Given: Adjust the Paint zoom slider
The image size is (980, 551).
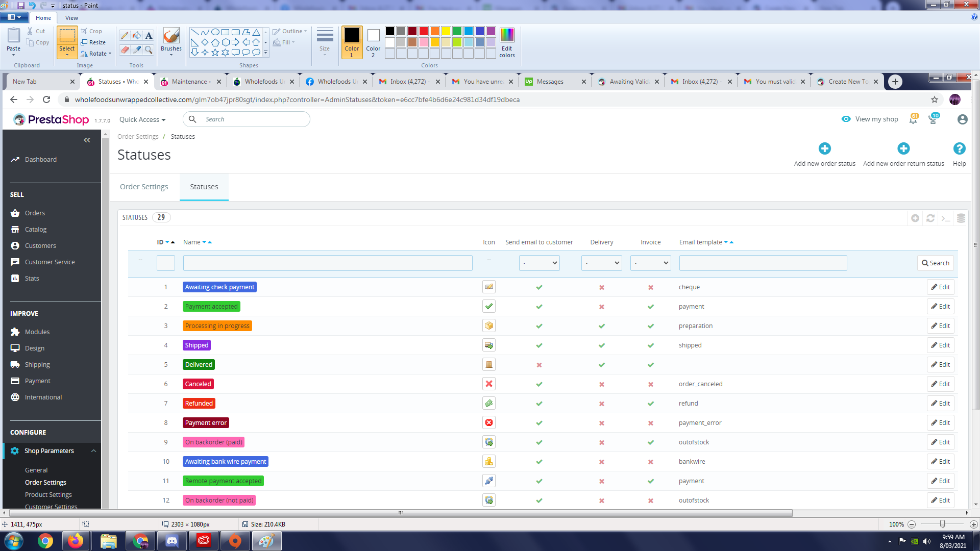Looking at the screenshot, I should pyautogui.click(x=943, y=524).
